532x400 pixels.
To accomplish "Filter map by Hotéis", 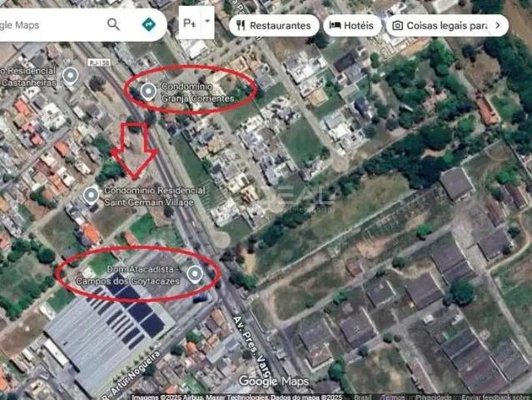I will pos(351,26).
